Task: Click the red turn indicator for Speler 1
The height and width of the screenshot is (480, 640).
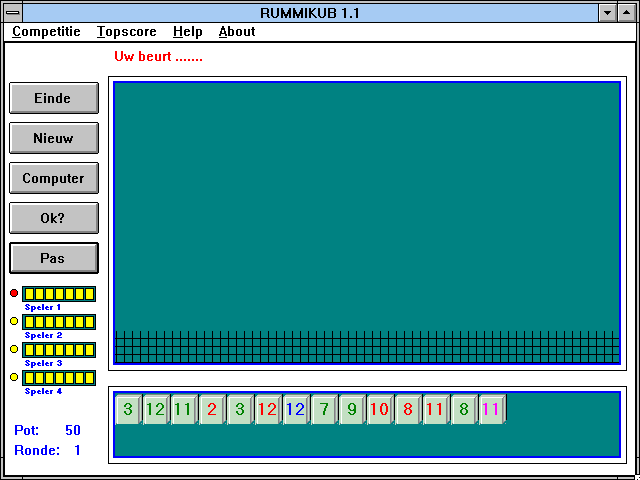Action: pos(14,293)
